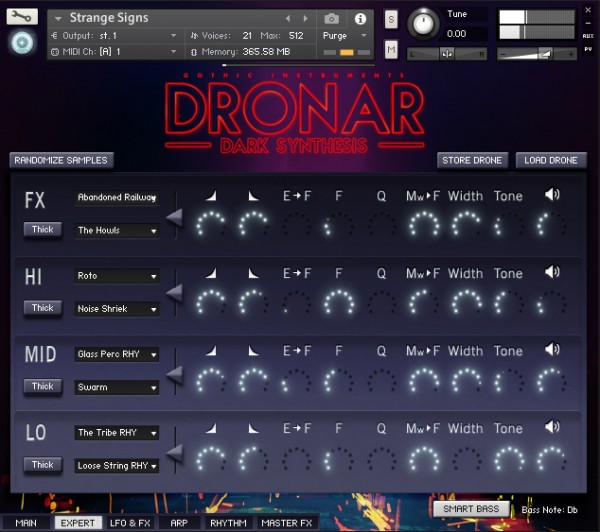Click the LO row volume speaker icon
This screenshot has width=600, height=532.
552,427
